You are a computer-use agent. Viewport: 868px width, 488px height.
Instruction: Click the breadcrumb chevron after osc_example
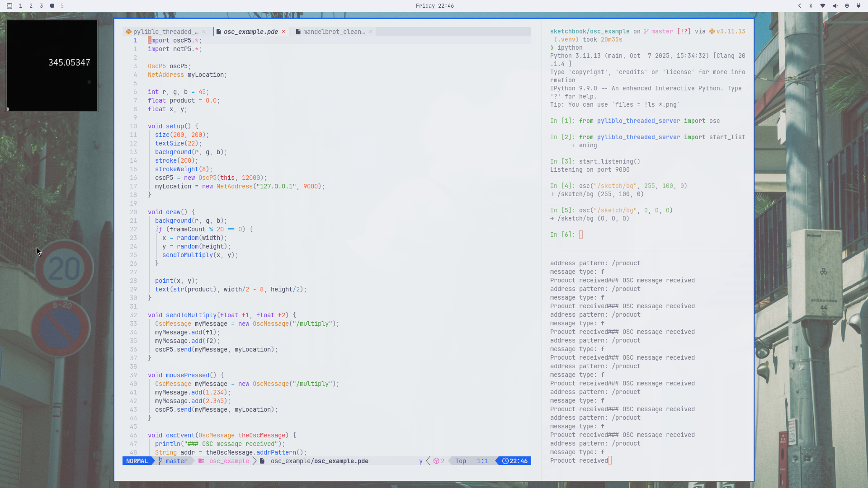click(255, 461)
